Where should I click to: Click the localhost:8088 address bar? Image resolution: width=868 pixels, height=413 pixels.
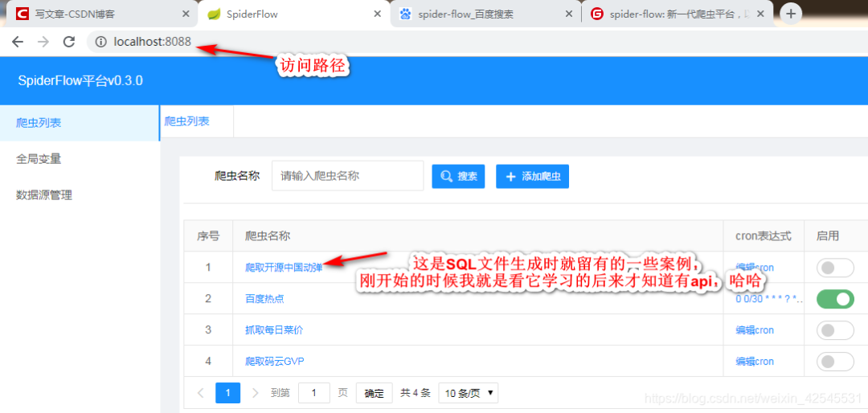point(152,42)
